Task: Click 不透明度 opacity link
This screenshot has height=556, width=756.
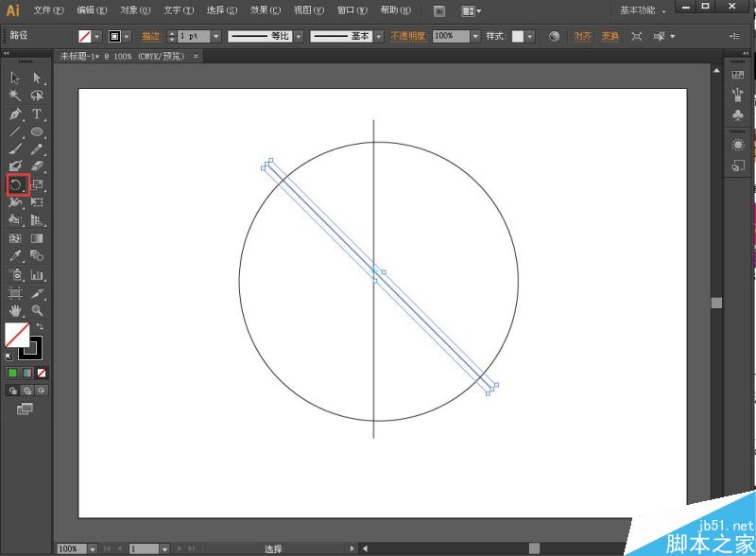Action: (408, 36)
